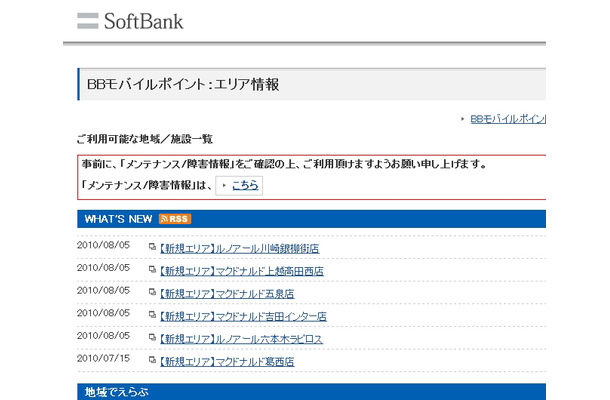The width and height of the screenshot is (610, 400).
Task: Click new-window icon beside ルノアール川崎銀柳街店
Action: [152, 247]
